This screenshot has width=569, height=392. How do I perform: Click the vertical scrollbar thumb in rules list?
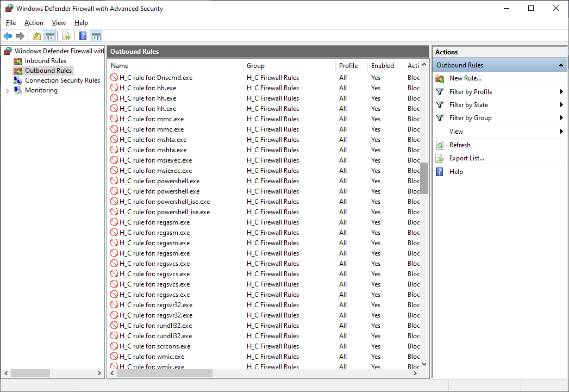tap(424, 178)
